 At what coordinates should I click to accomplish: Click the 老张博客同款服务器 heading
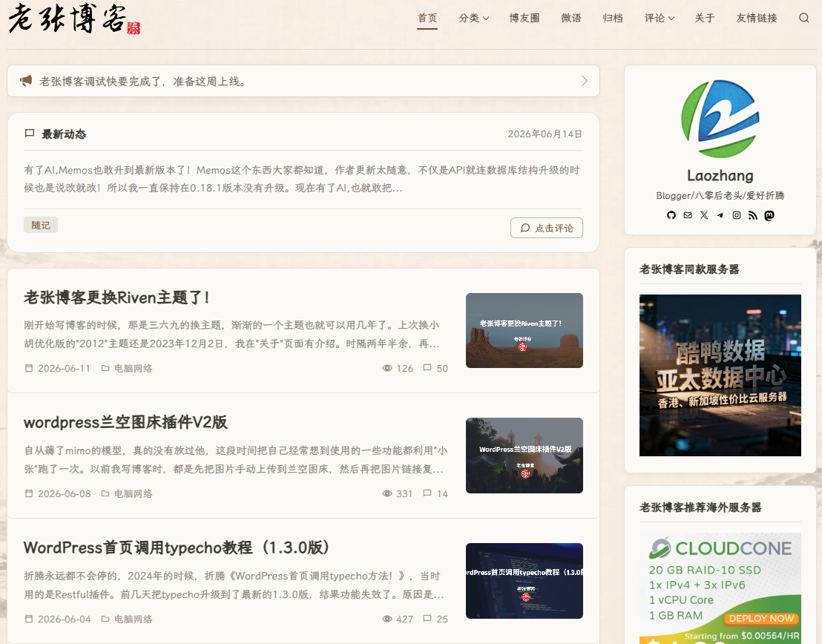[x=689, y=269]
